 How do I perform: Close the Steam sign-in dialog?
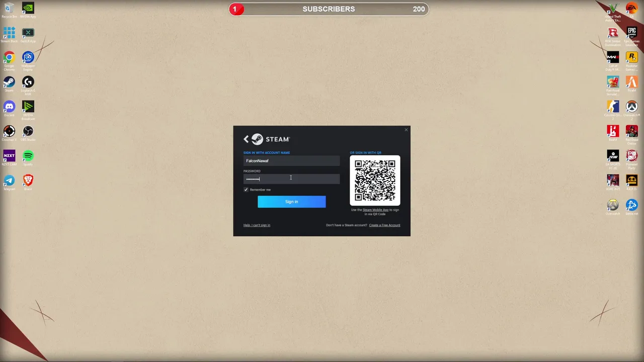click(x=406, y=130)
